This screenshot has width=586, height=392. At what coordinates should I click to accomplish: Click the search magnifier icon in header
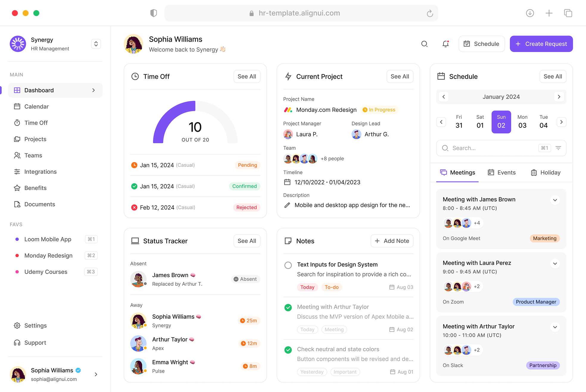coord(424,44)
